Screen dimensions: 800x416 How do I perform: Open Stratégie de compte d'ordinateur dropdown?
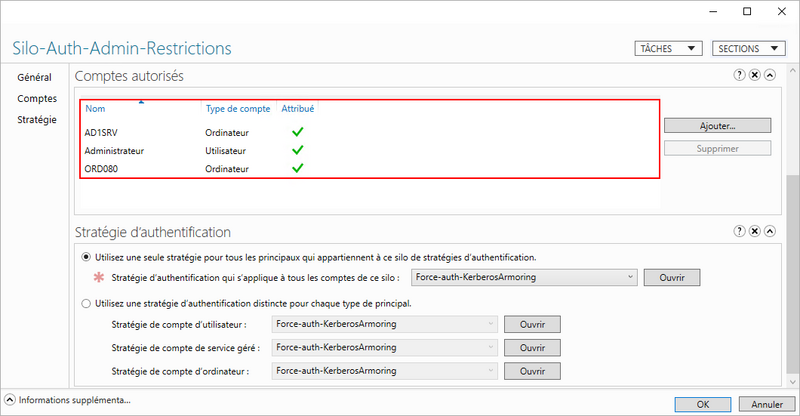385,371
